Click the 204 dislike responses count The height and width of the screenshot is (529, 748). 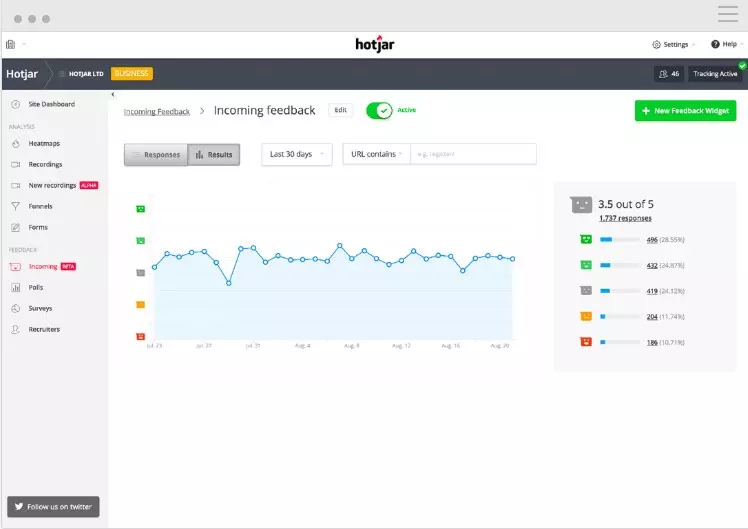(652, 317)
